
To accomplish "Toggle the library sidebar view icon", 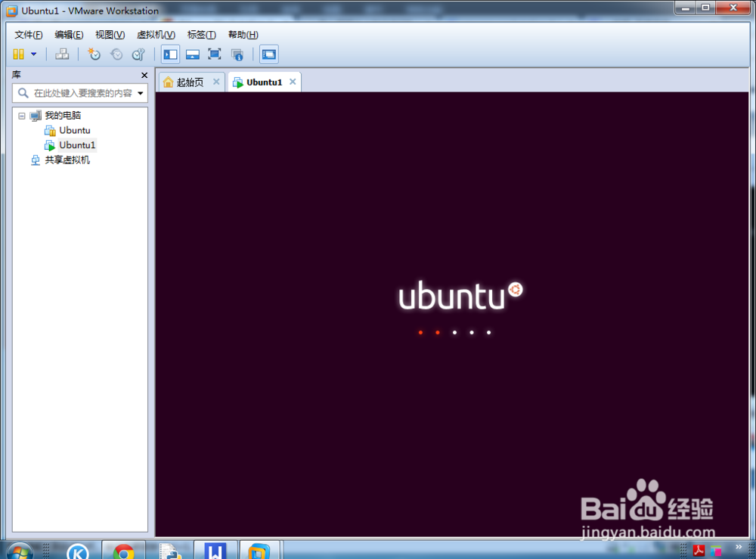I will (x=170, y=54).
